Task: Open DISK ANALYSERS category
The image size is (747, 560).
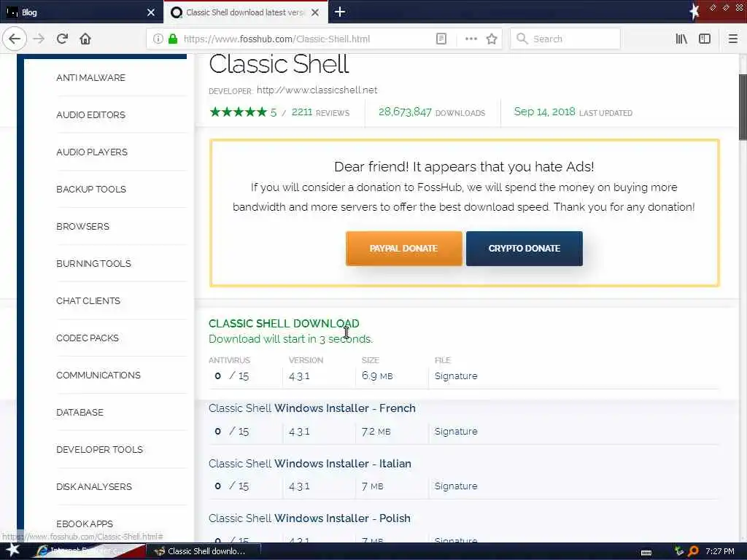Action: pos(94,486)
